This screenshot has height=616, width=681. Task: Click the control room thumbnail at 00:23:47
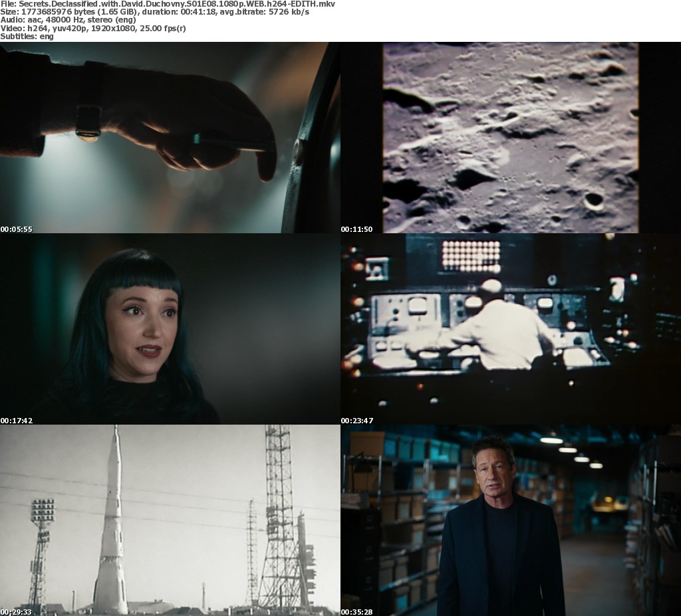click(x=511, y=329)
